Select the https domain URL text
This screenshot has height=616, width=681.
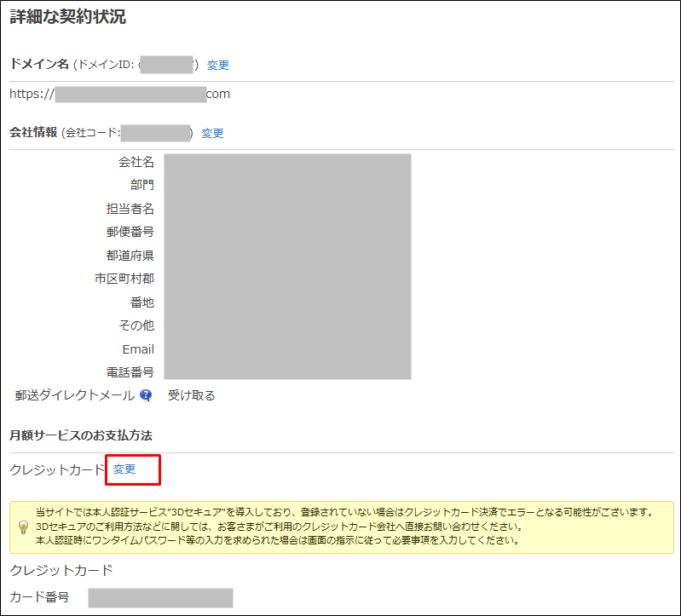point(119,94)
